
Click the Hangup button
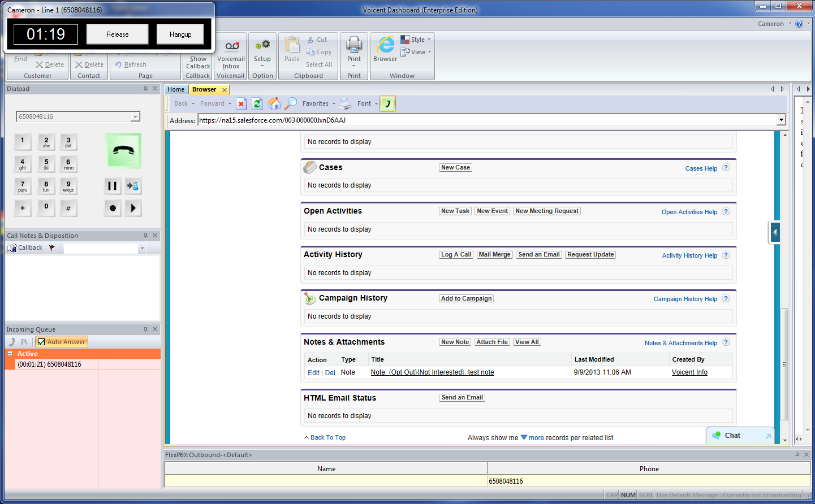click(x=180, y=34)
